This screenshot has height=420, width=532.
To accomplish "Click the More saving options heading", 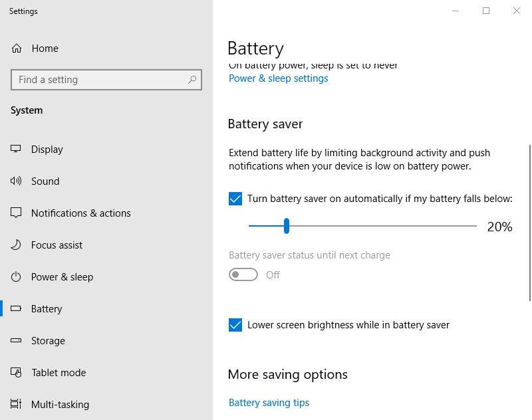I will pos(288,375).
